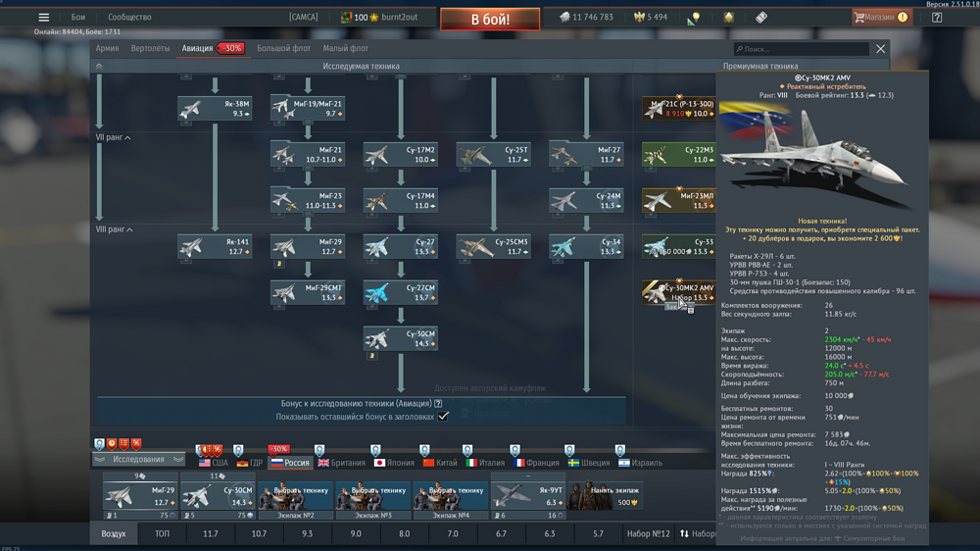Open the Сообщество menu
This screenshot has height=551, width=980.
click(129, 17)
